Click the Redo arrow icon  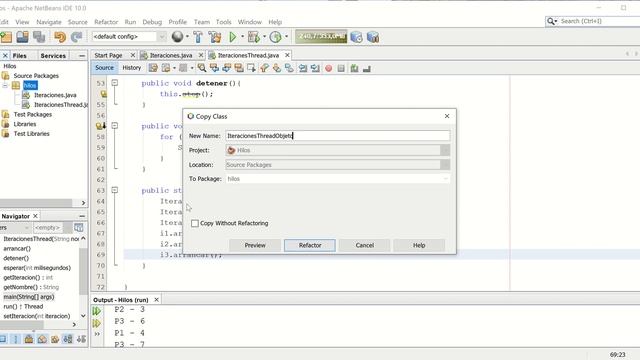pyautogui.click(x=76, y=37)
